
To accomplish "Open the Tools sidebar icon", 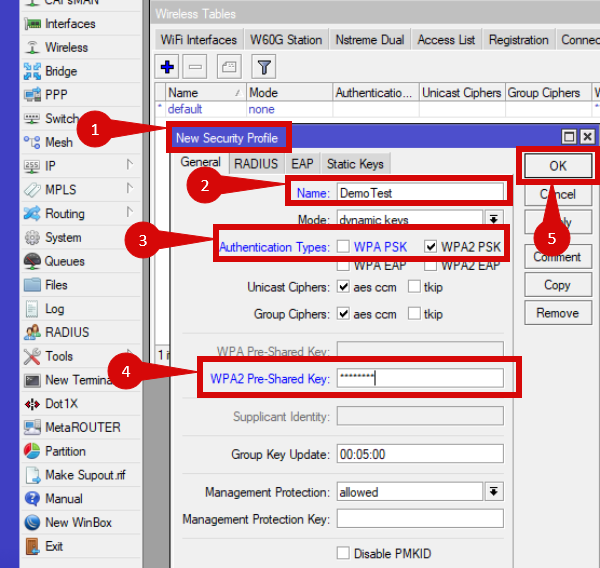I will click(33, 356).
